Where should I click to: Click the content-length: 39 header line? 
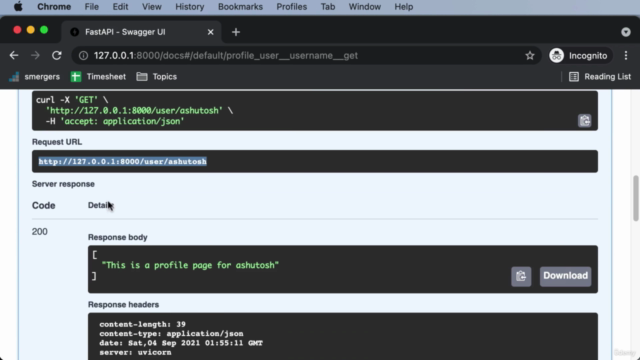click(x=142, y=324)
